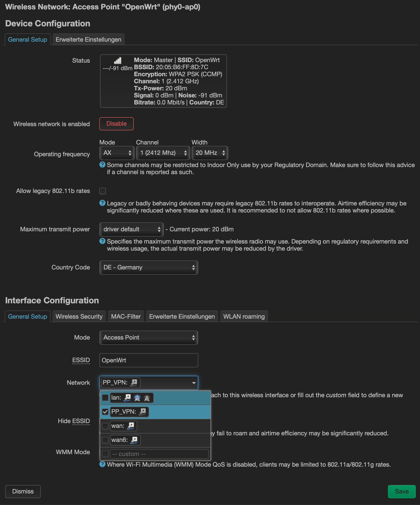Expand the Maximum transmit power dropdown
The width and height of the screenshot is (420, 505).
pos(131,229)
